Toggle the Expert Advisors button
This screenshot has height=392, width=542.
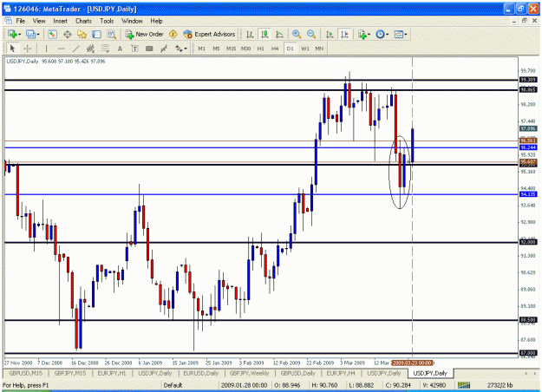click(x=210, y=34)
